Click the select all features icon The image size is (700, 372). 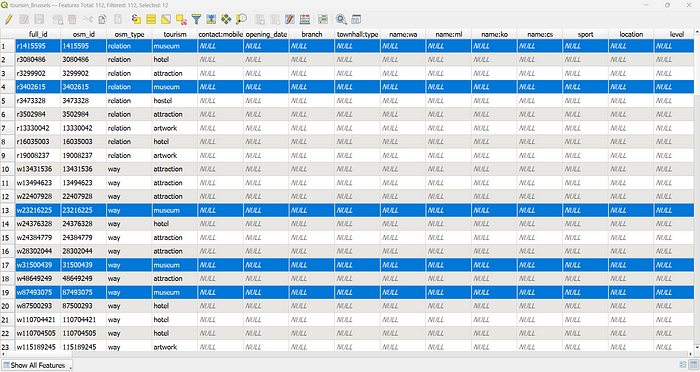tap(151, 19)
